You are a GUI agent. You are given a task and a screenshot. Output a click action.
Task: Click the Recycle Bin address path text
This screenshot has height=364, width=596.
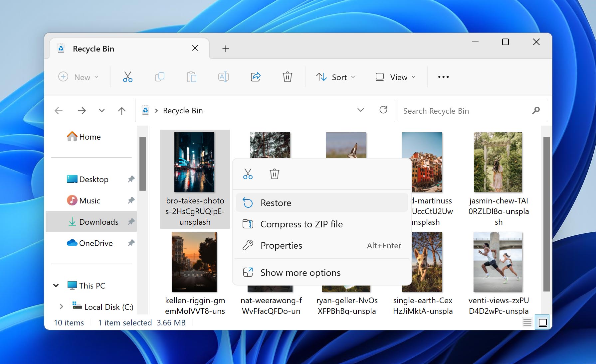[x=183, y=111]
